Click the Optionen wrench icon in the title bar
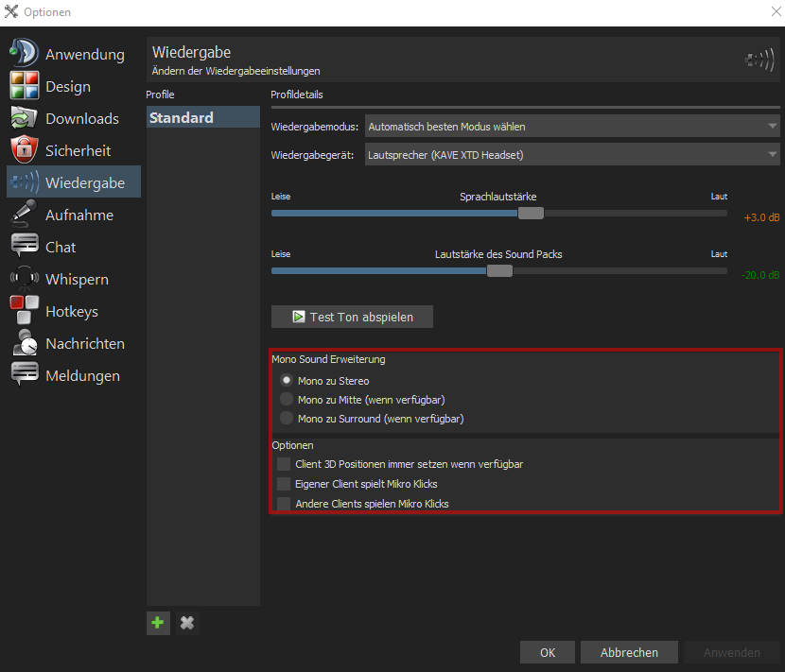Viewport: 785px width, 672px height. pos(11,11)
